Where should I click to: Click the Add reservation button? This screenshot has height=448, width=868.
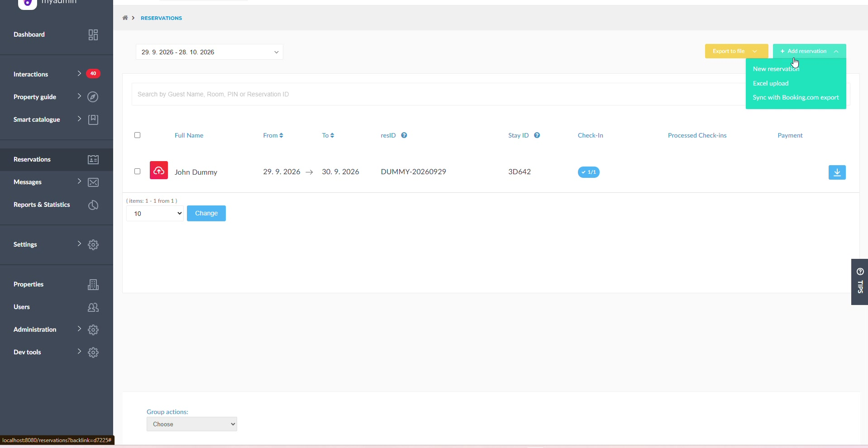click(809, 51)
